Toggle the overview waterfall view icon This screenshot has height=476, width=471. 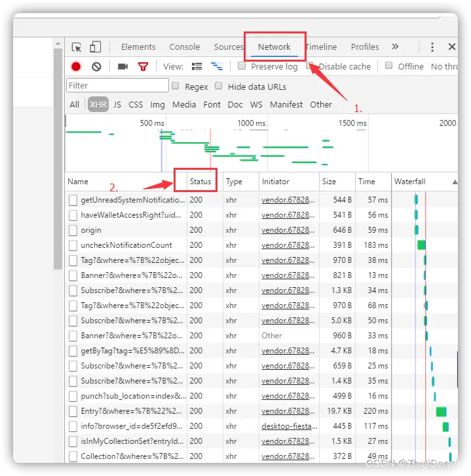[217, 66]
